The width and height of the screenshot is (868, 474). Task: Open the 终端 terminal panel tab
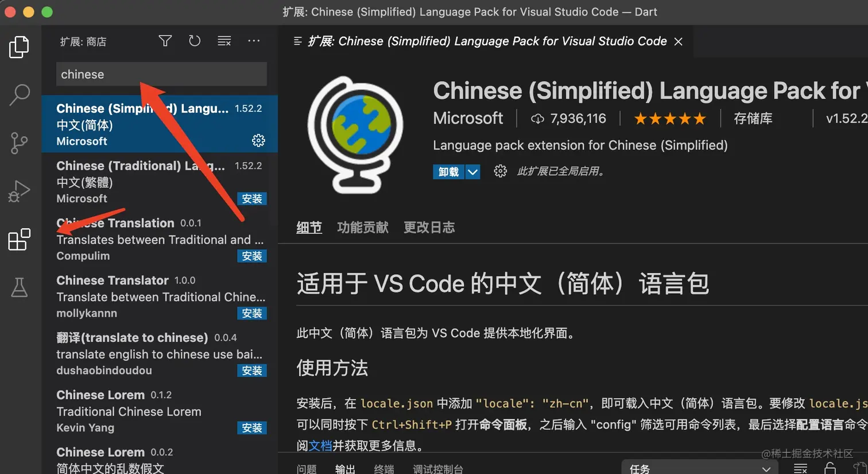tap(384, 469)
